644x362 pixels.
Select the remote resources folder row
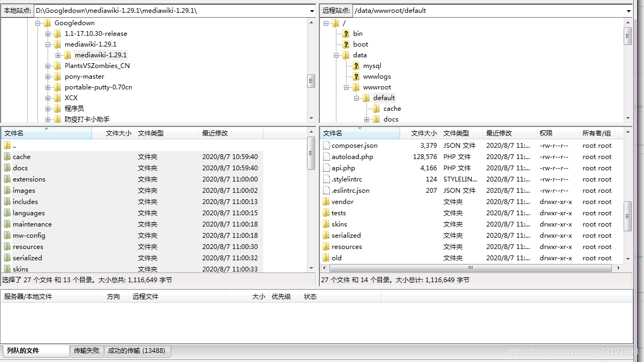point(471,247)
